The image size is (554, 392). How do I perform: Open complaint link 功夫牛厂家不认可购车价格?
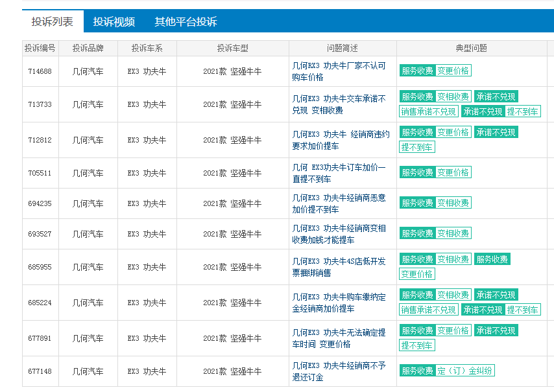(339, 71)
